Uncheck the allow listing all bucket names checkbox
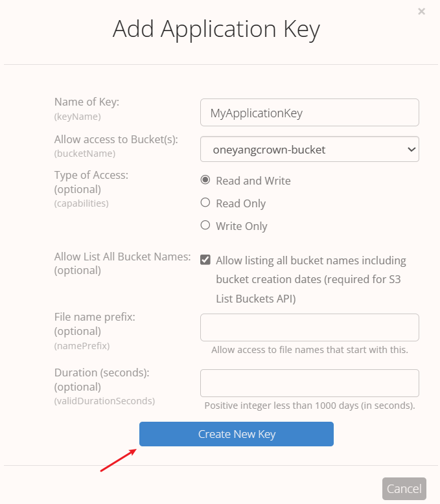This screenshot has height=504, width=440. 205,260
